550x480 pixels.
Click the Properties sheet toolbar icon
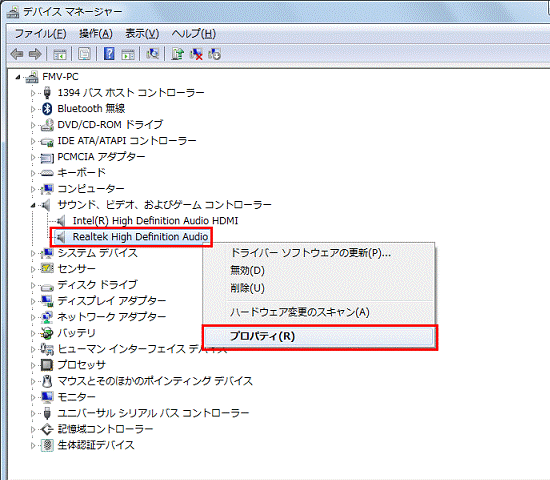click(84, 54)
